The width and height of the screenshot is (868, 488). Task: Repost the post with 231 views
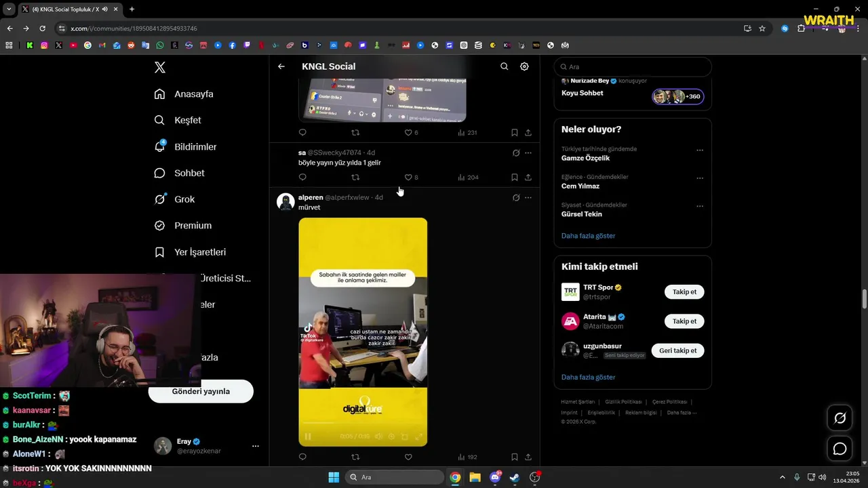pos(355,133)
